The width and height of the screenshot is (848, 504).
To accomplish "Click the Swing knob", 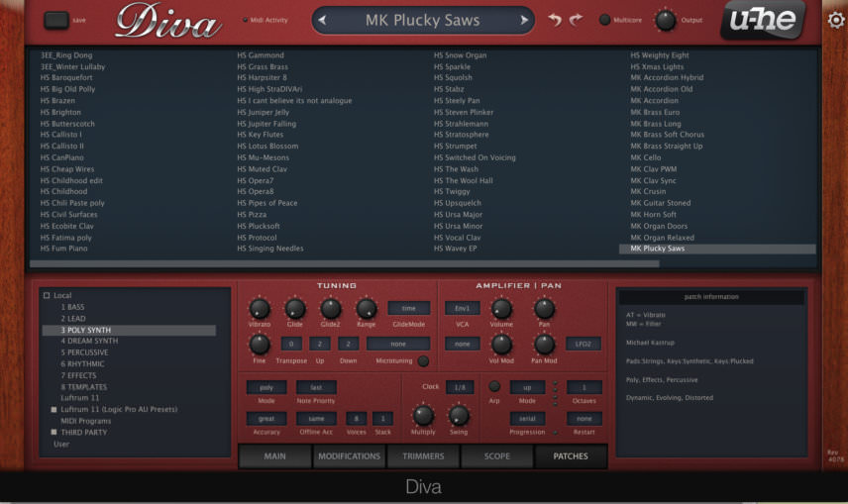I will 459,416.
